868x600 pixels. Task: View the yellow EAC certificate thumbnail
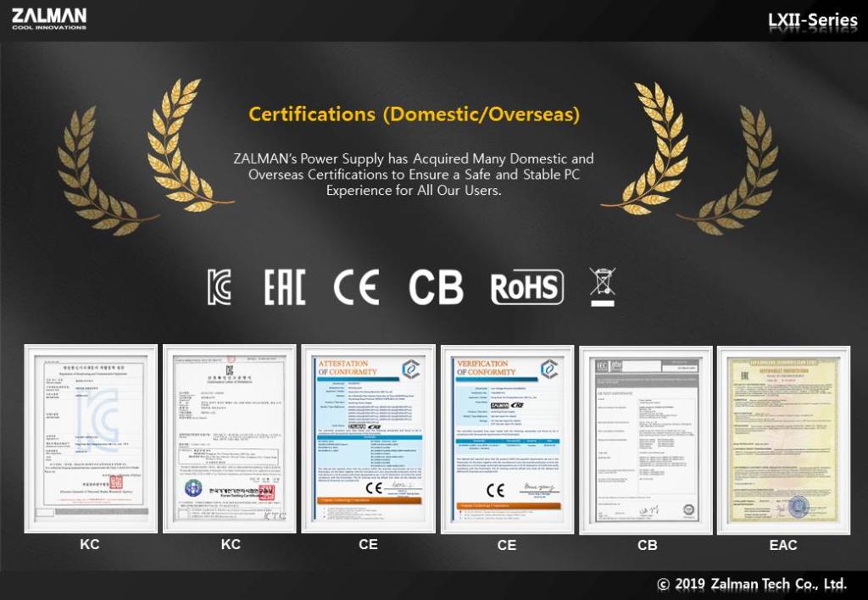point(783,439)
